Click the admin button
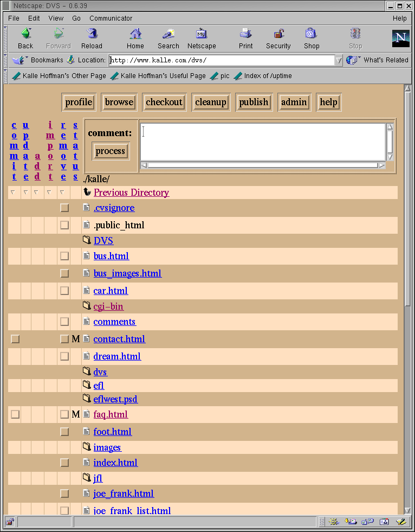 coord(294,102)
